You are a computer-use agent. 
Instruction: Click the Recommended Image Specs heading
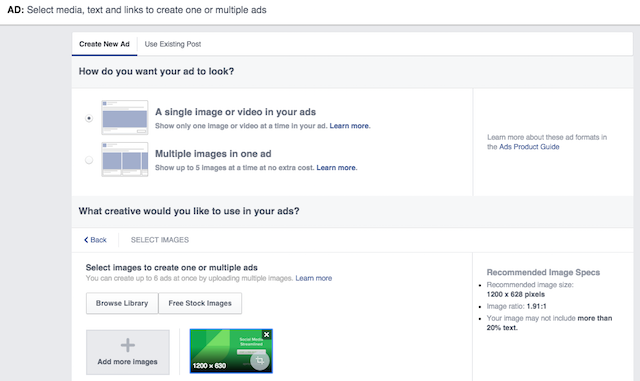[543, 272]
